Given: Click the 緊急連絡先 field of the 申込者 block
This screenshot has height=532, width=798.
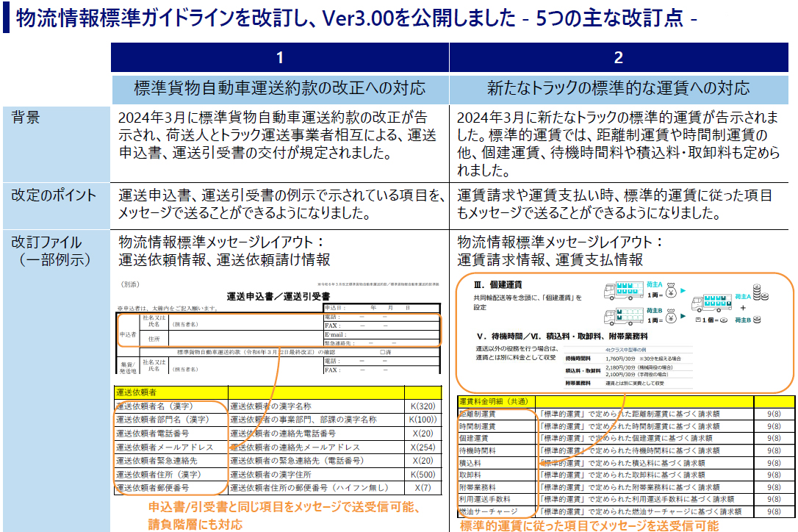Looking at the screenshot, I should [x=381, y=343].
